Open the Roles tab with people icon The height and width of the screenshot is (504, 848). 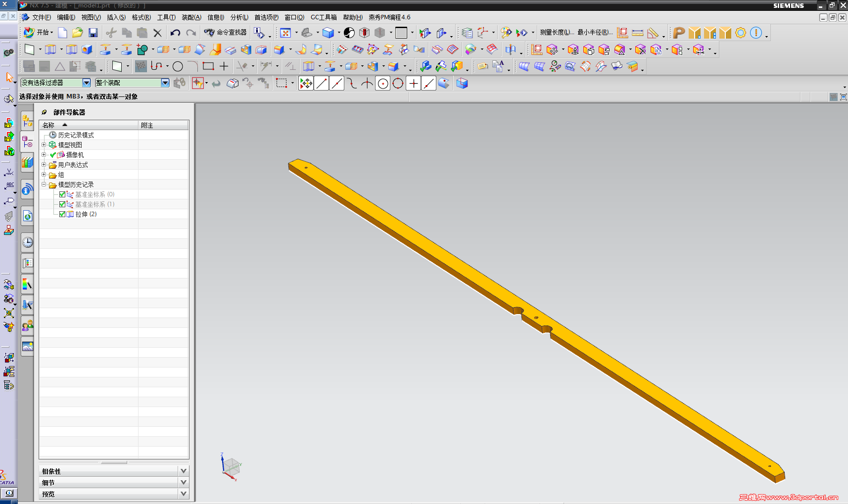pyautogui.click(x=28, y=325)
